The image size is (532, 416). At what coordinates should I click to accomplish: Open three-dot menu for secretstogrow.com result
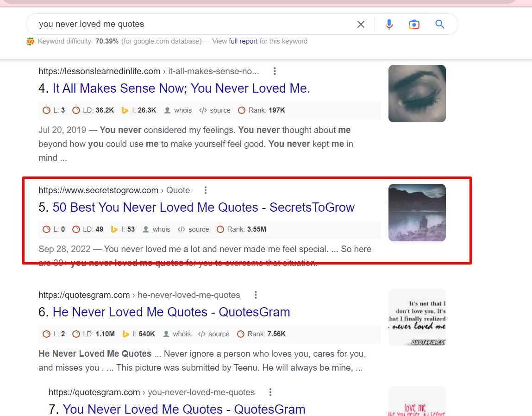(x=205, y=190)
